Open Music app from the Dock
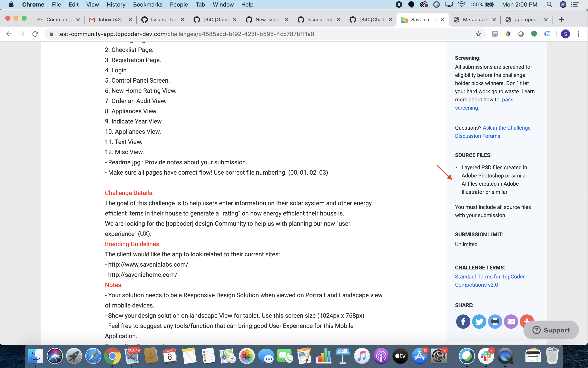Screen dimensions: 588x368 tap(362, 356)
